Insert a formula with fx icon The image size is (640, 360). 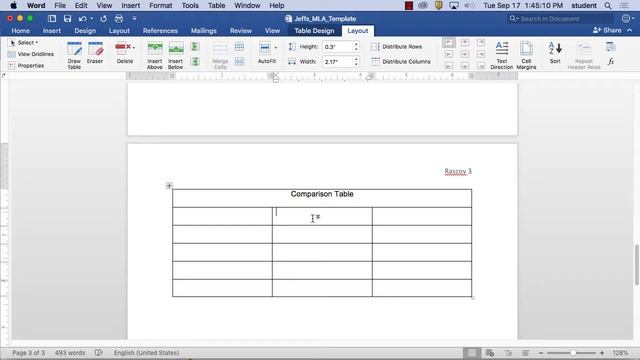coord(611,62)
